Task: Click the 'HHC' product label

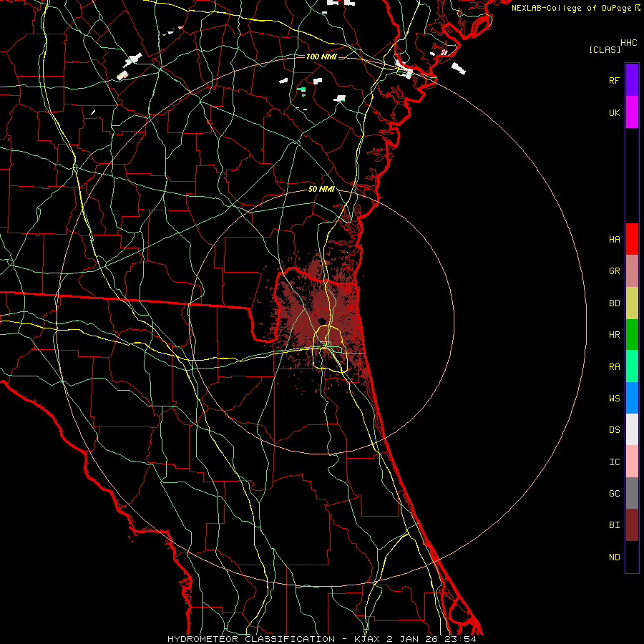Action: (629, 43)
